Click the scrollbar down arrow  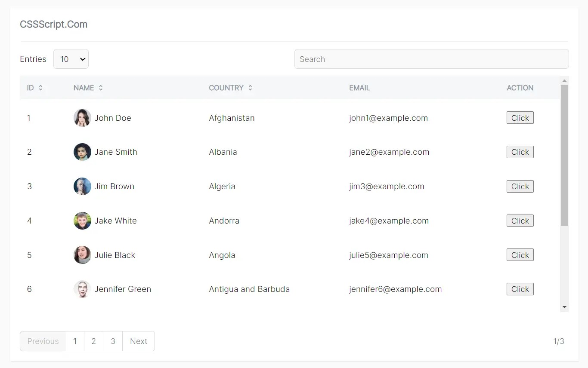tap(564, 307)
